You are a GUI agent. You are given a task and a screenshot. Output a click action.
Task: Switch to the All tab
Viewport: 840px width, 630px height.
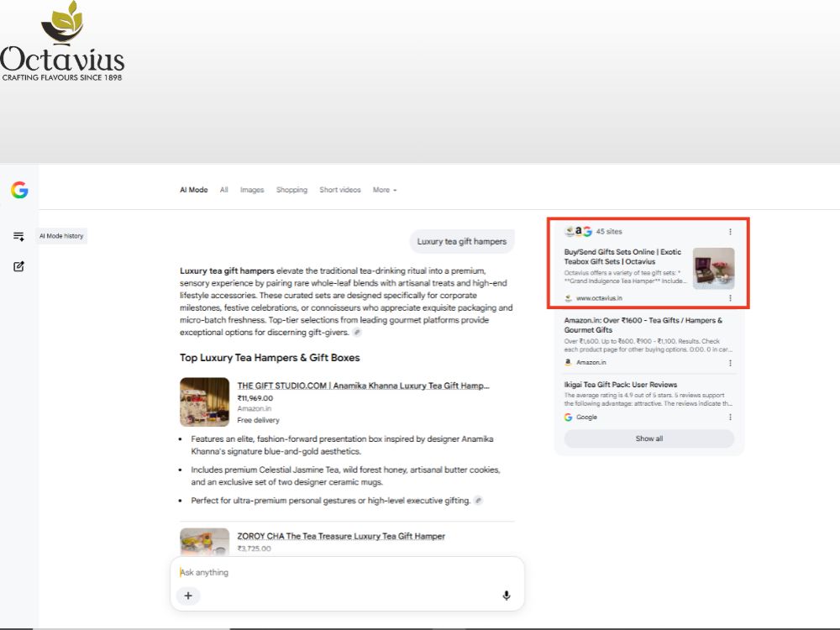click(x=224, y=190)
